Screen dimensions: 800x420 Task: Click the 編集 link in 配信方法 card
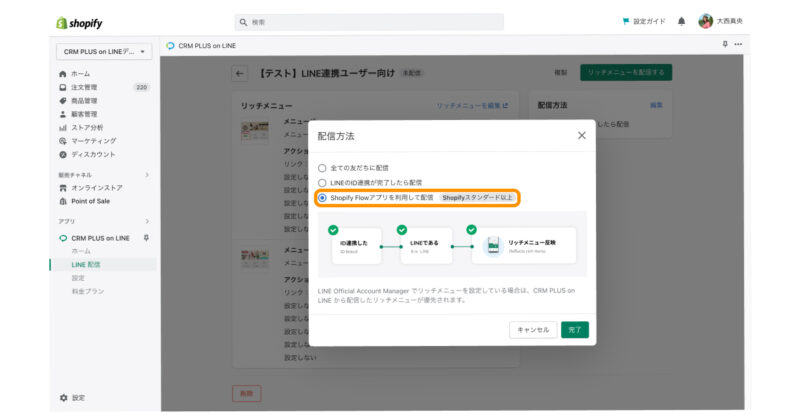(x=656, y=105)
